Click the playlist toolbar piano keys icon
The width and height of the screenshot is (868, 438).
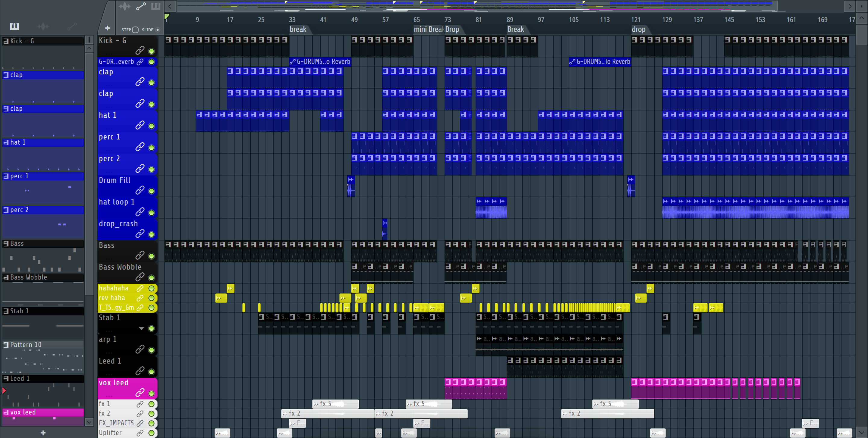156,6
